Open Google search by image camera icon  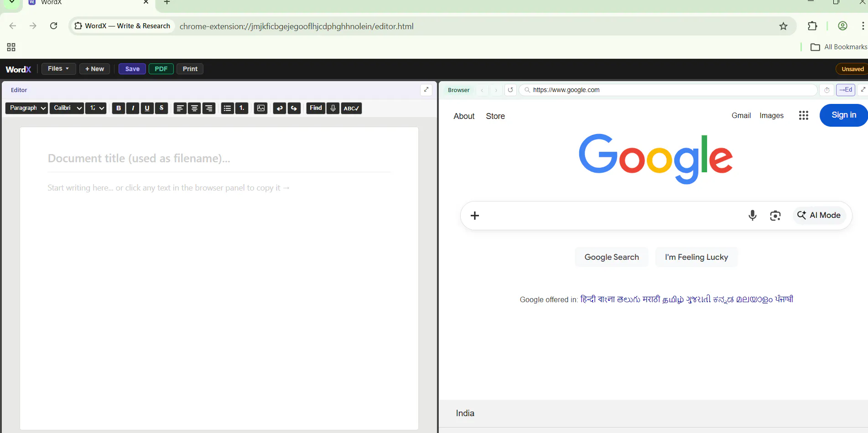point(775,216)
